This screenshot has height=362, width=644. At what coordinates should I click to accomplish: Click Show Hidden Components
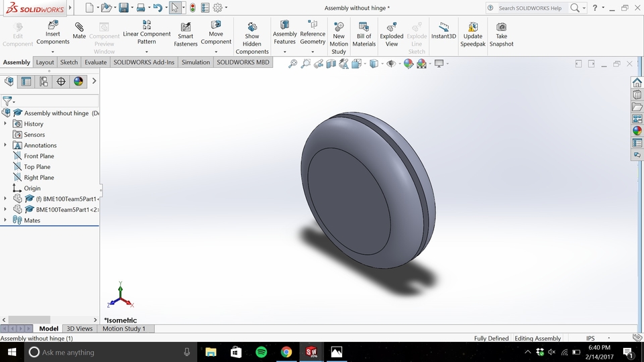point(252,27)
